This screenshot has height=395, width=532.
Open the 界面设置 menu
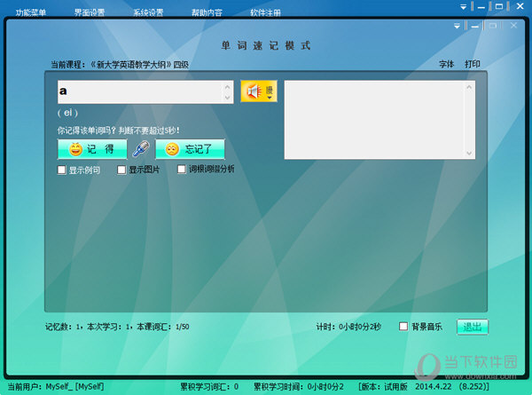[90, 12]
